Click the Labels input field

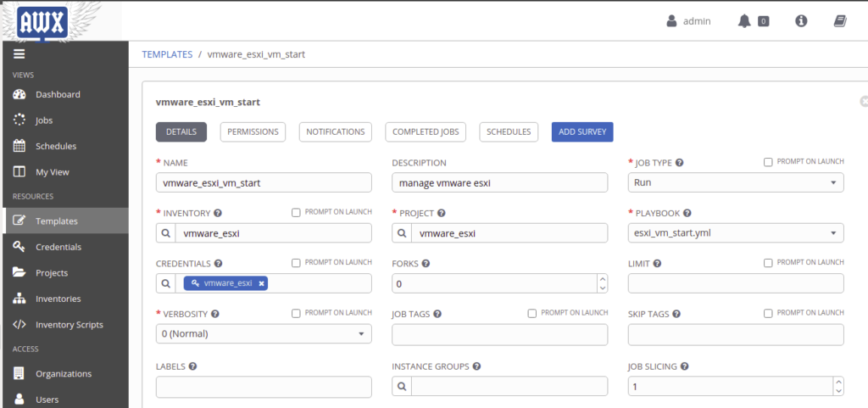tap(264, 387)
